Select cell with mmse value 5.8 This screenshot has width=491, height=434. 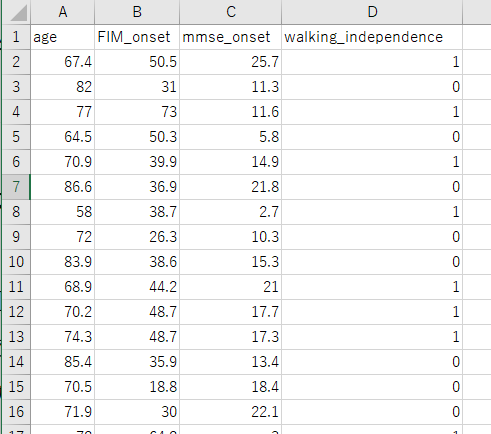coord(231,137)
